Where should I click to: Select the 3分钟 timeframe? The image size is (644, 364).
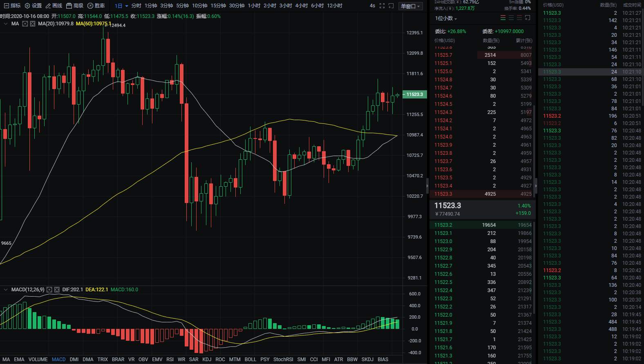166,6
